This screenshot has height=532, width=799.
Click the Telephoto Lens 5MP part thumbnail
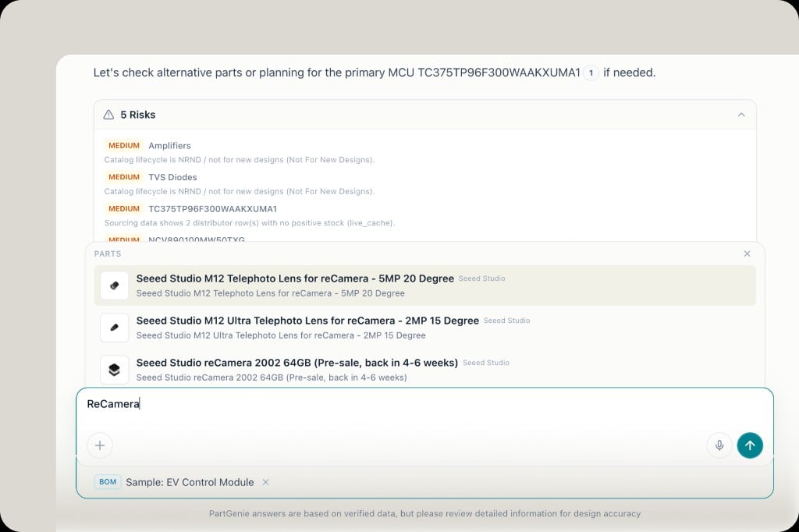(114, 286)
